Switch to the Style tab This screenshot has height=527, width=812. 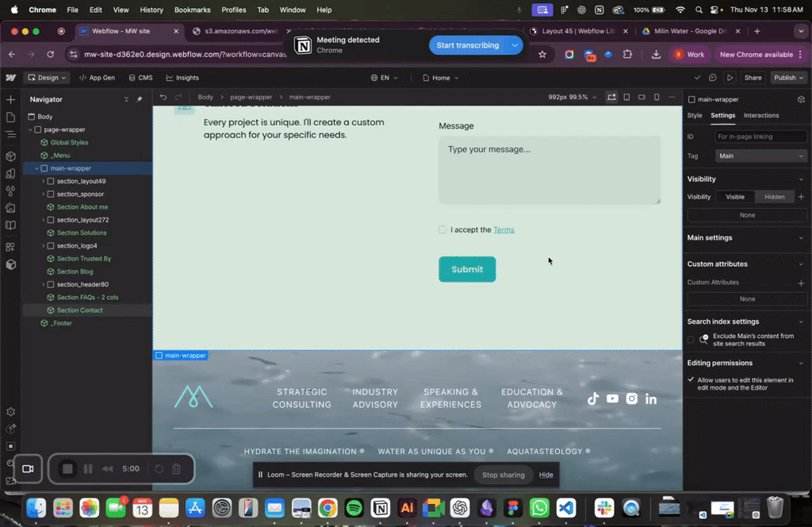[x=695, y=115]
